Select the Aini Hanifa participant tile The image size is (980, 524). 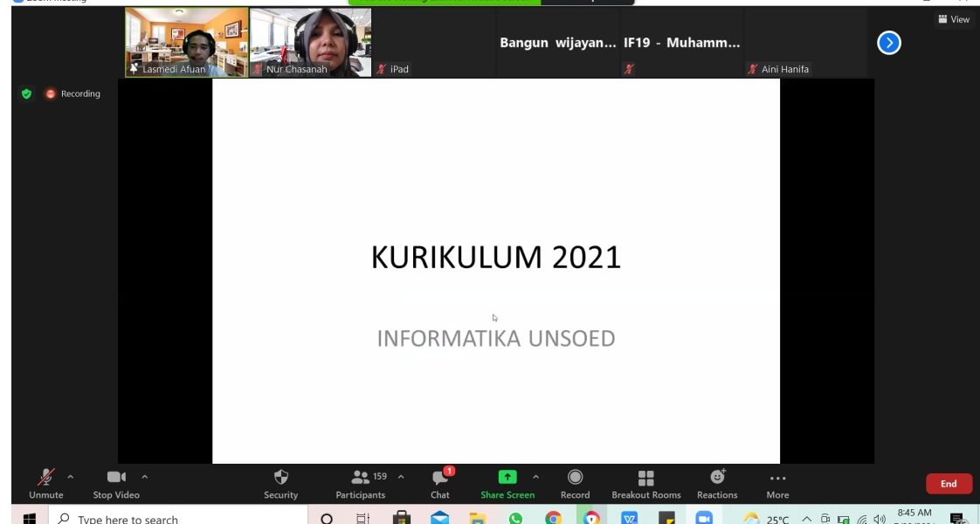[805, 43]
